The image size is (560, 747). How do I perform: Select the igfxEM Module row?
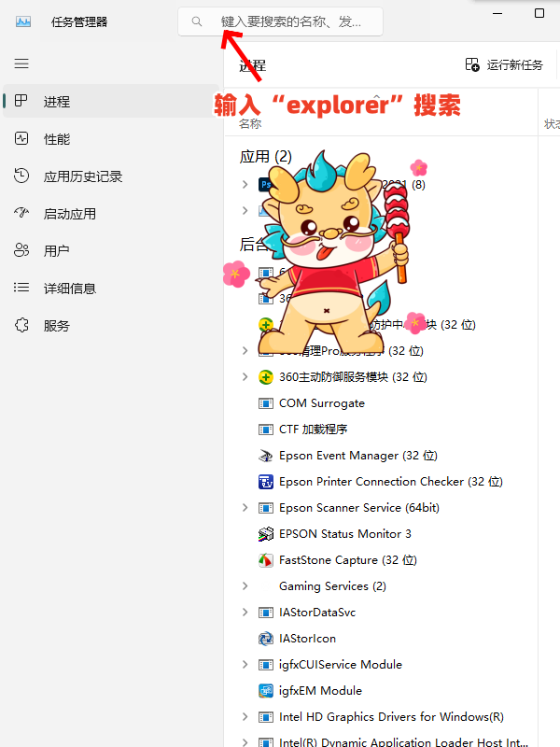pyautogui.click(x=381, y=690)
